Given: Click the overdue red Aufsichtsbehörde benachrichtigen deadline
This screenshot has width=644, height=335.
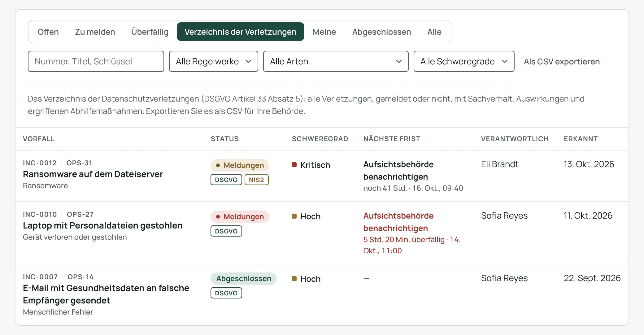Looking at the screenshot, I should pos(398,222).
